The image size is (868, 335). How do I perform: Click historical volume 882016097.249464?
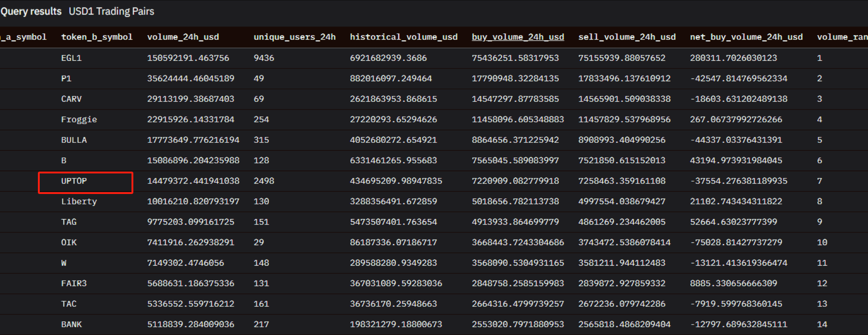(x=391, y=79)
